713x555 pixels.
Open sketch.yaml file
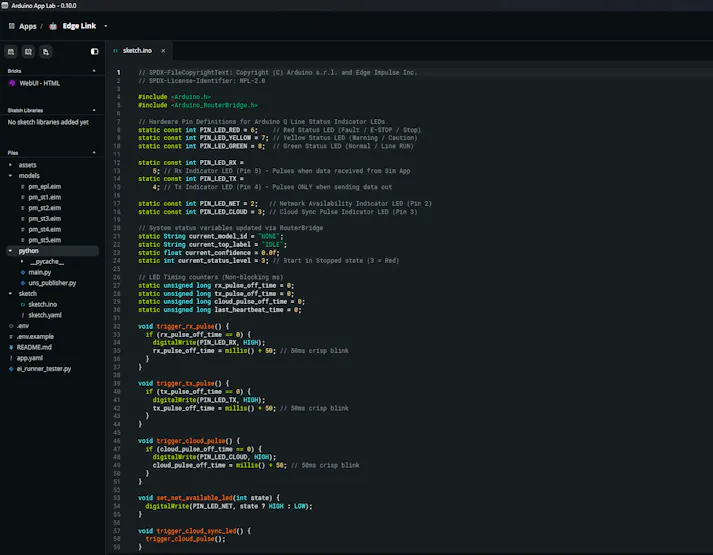click(x=45, y=315)
